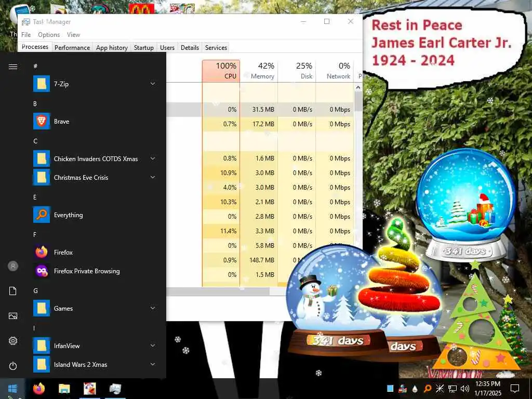Expand the Christmas Eve Crisis folder

pos(153,177)
